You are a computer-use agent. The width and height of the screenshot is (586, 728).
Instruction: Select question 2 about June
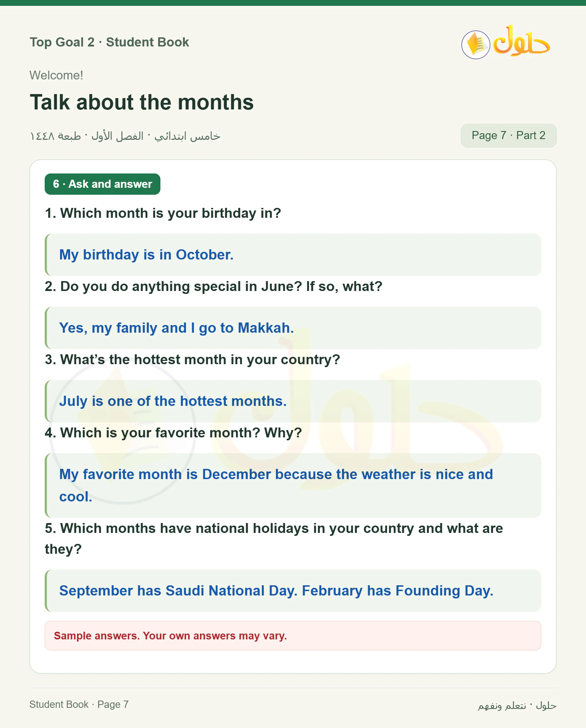[214, 286]
